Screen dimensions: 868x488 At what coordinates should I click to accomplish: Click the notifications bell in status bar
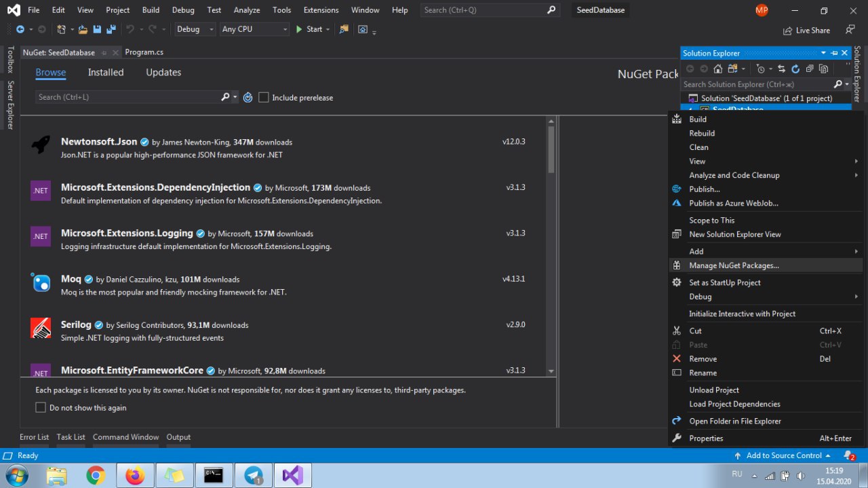(849, 455)
